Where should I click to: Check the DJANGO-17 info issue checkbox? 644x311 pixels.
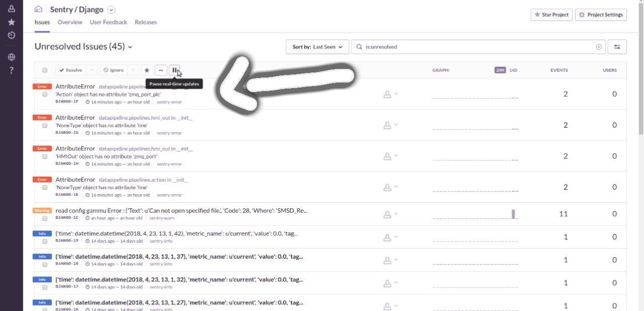(x=45, y=287)
